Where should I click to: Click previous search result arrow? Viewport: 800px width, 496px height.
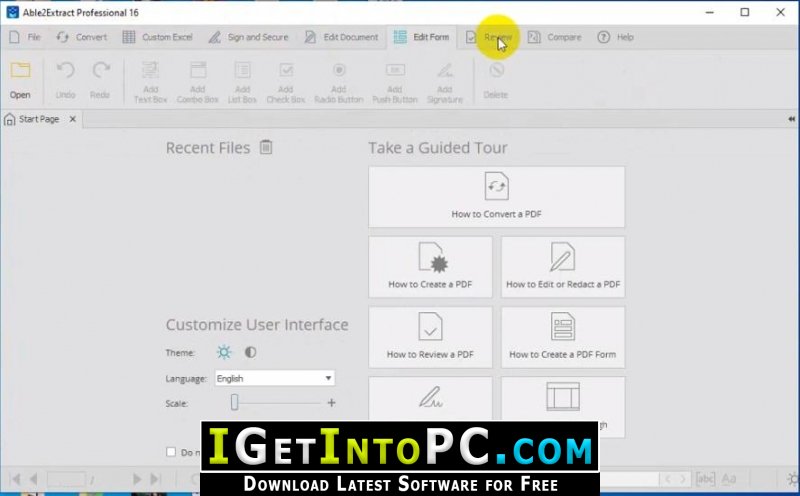pos(667,479)
